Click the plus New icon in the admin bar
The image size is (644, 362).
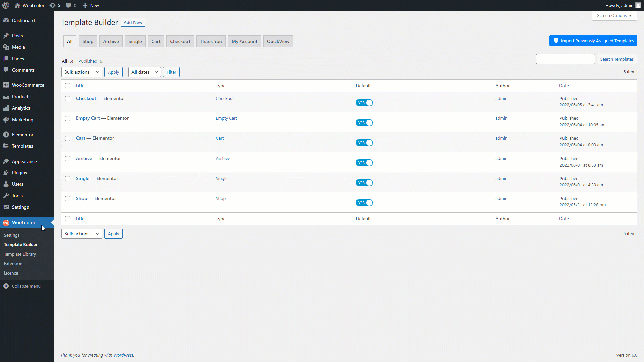pos(85,5)
